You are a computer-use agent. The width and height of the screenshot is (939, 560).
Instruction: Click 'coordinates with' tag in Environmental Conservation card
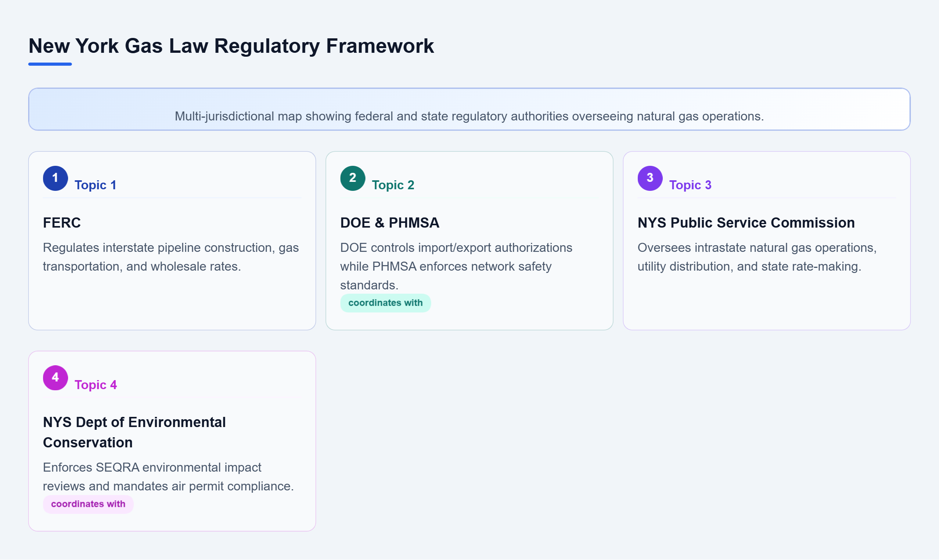click(x=88, y=504)
